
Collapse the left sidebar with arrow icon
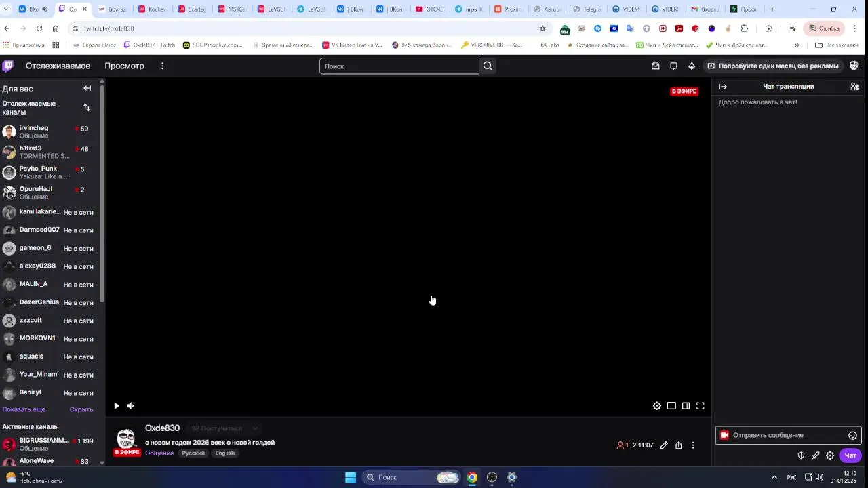(87, 88)
